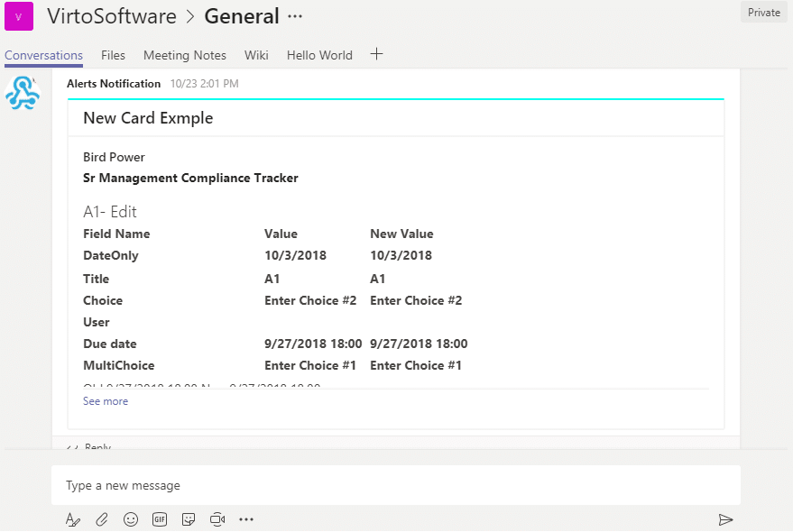Click the 10/23 2:01 PM timestamp
The image size is (793, 532).
(x=204, y=84)
